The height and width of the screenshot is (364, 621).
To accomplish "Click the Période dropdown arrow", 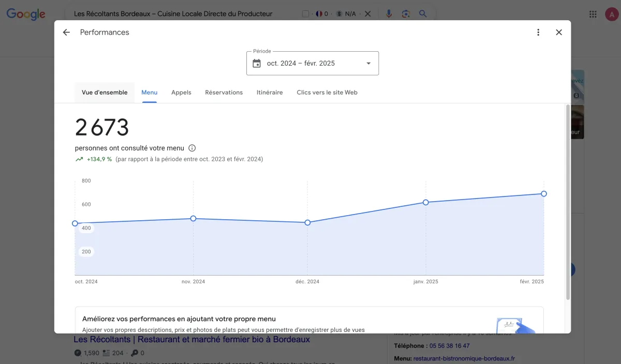I will point(368,63).
